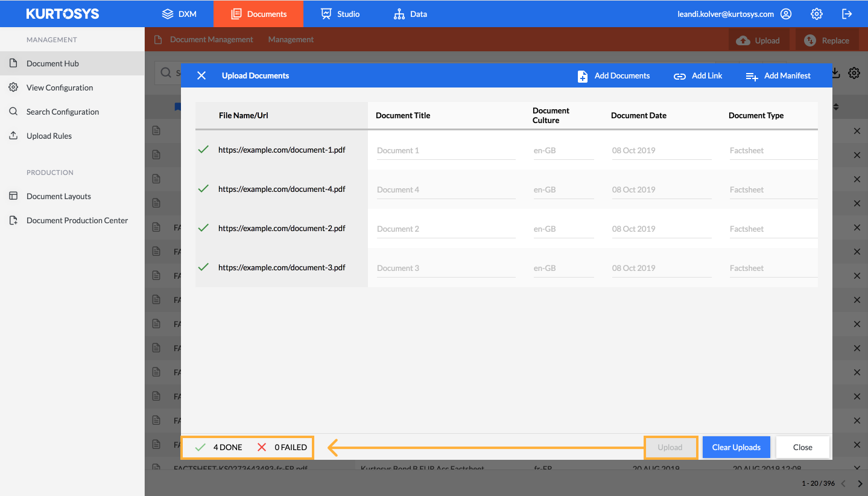Click the Document Date column header
This screenshot has width=868, height=496.
[639, 115]
